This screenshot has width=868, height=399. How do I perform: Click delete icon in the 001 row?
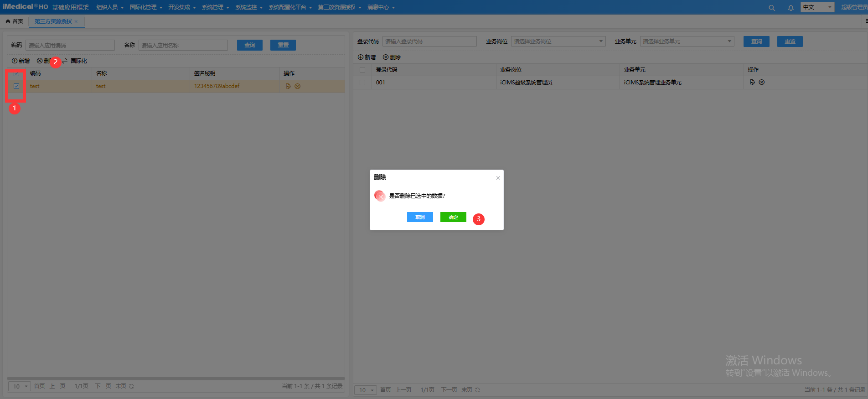[762, 82]
